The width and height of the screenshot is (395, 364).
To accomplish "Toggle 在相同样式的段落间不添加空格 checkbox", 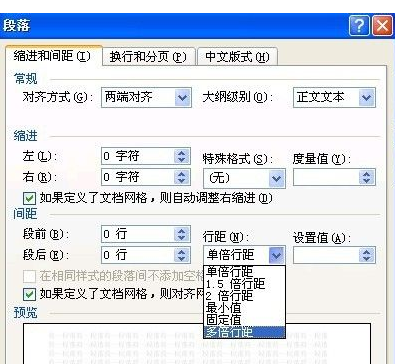I will point(29,276).
